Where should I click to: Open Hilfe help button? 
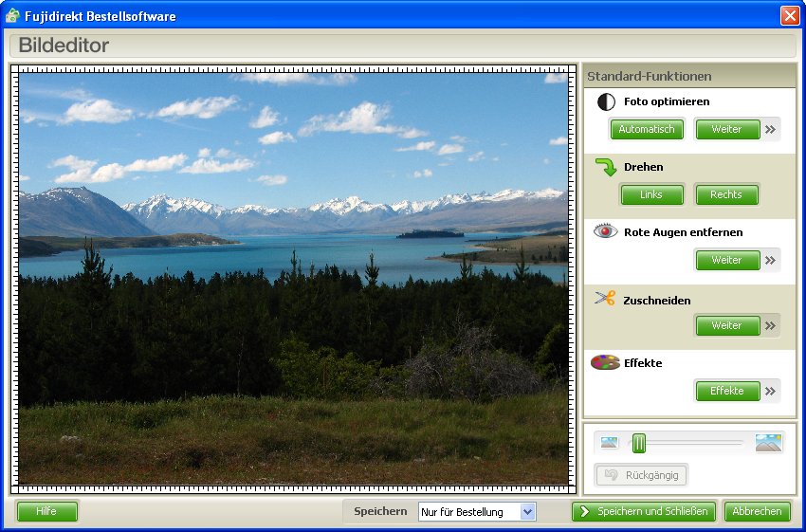[x=46, y=511]
